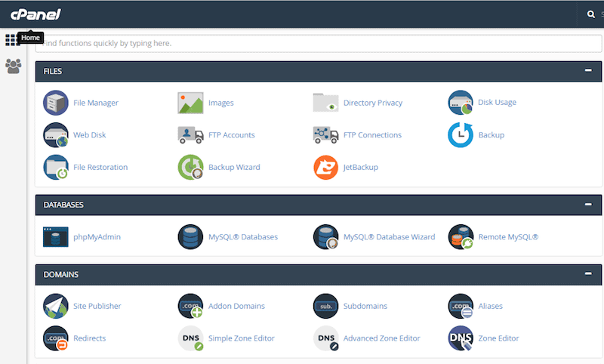
Task: Open Simple Zone Editor link
Action: pos(242,338)
